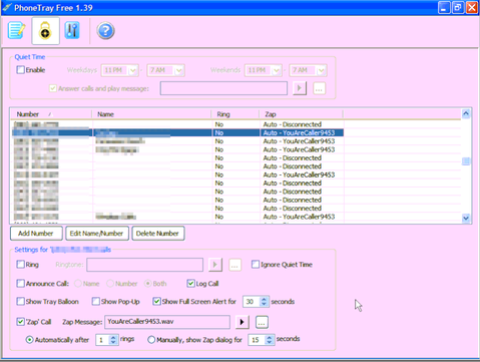Select the Number announce radio button
Screen dimensions: 480x362
[110, 284]
